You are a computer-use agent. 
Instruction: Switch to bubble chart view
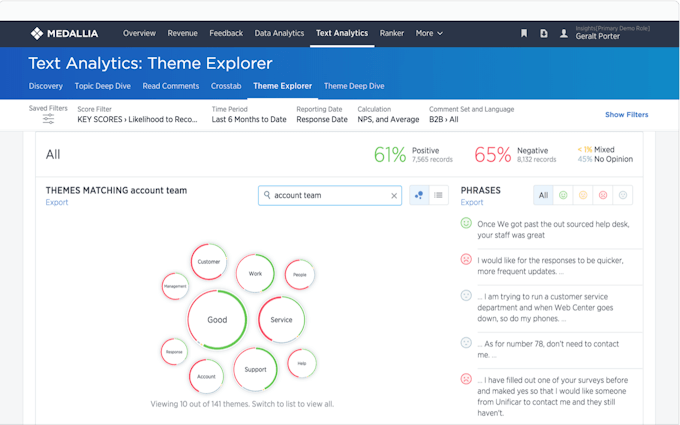(419, 195)
